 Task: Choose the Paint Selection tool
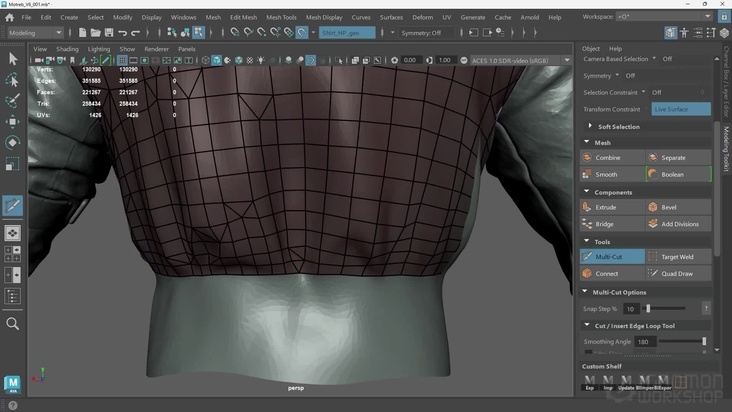pyautogui.click(x=13, y=101)
